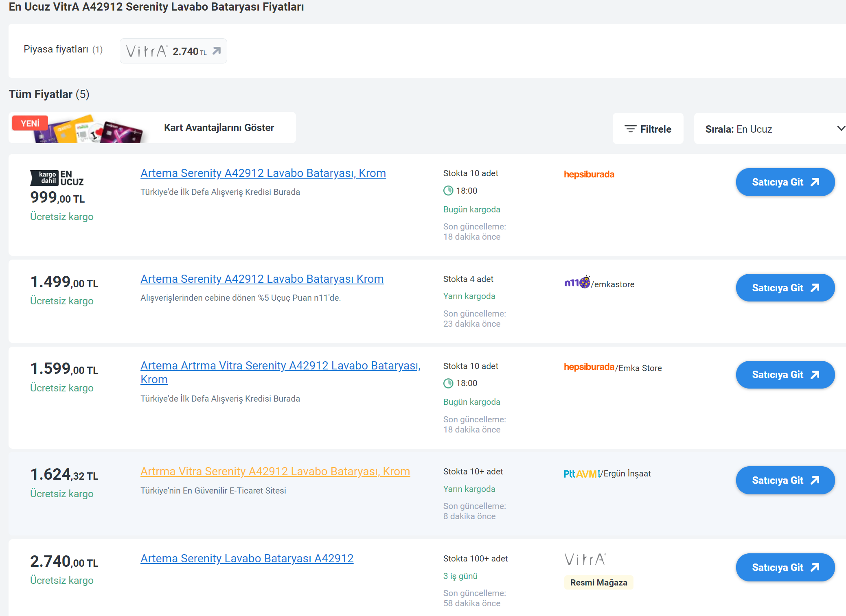Click the 2.740,00 TL price
Viewport: 846px width, 616px height.
pyautogui.click(x=64, y=561)
